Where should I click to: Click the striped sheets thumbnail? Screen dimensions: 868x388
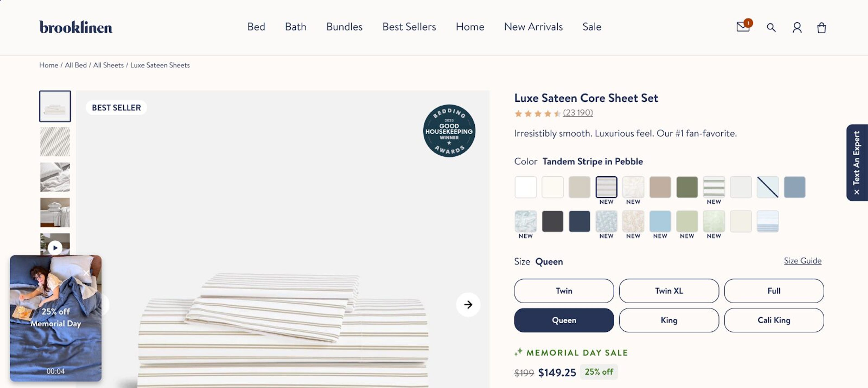(55, 141)
